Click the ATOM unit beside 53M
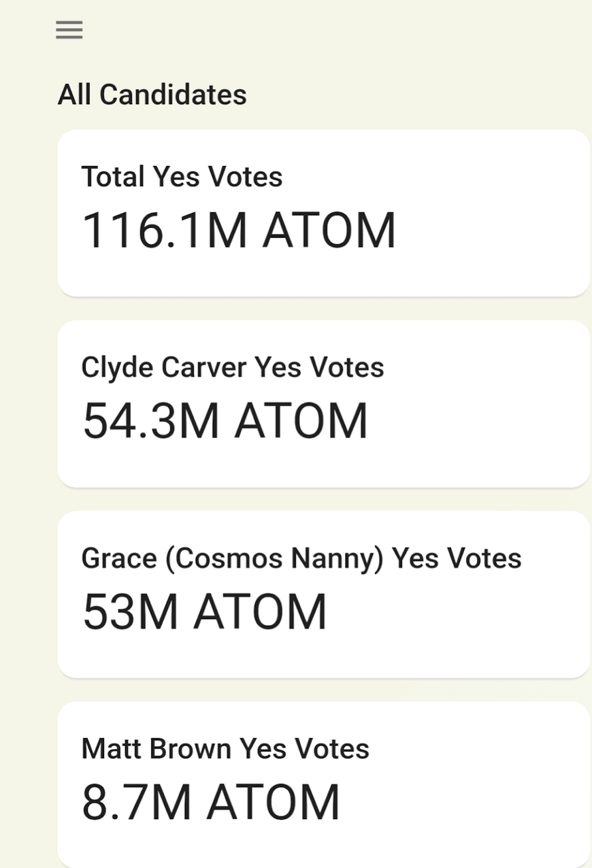Viewport: 592px width, 868px height. point(260,612)
